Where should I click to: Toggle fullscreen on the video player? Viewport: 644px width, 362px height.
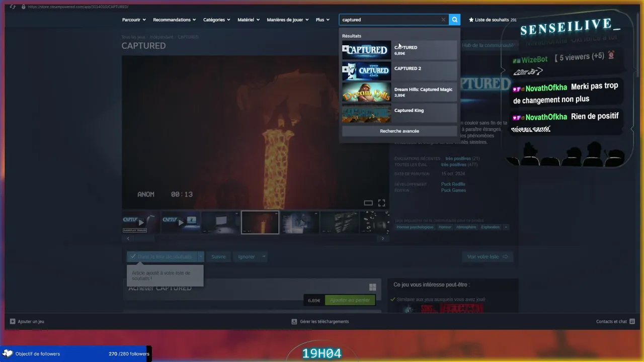pyautogui.click(x=381, y=203)
